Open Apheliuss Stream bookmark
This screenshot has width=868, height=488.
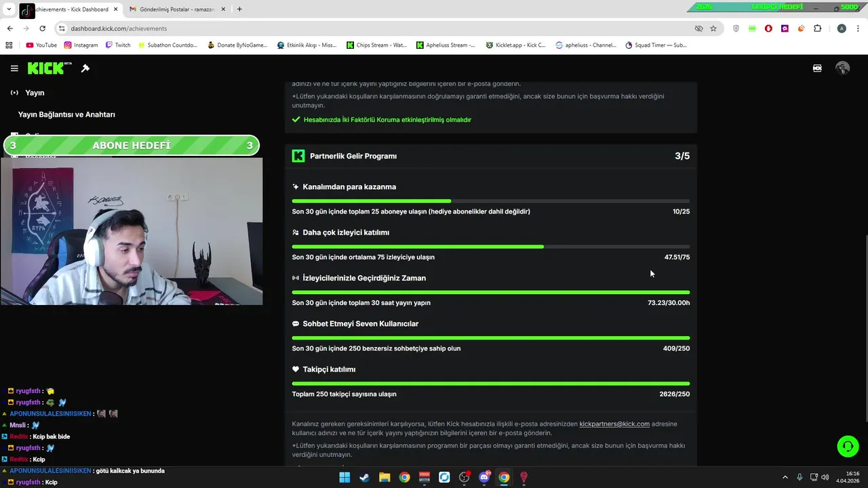point(446,45)
